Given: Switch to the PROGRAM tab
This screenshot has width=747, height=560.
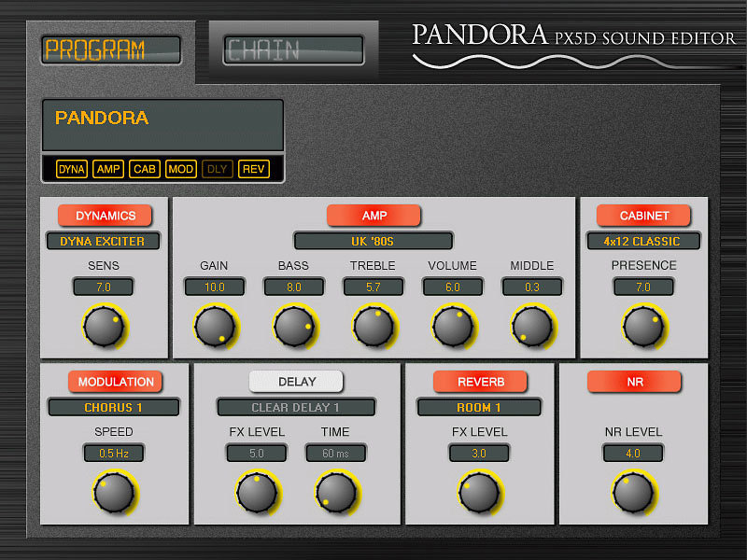Looking at the screenshot, I should point(111,50).
